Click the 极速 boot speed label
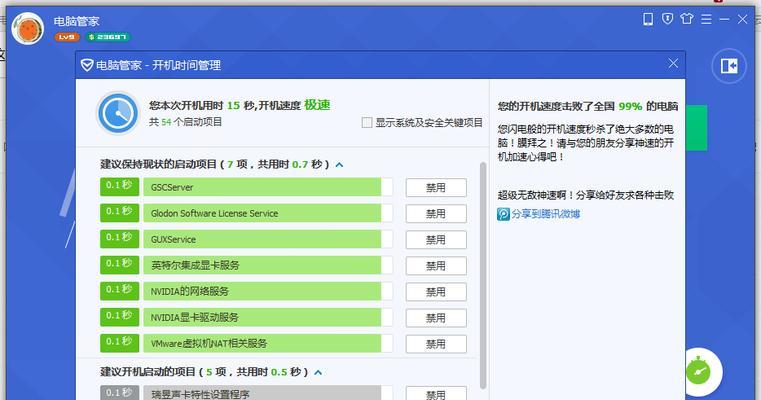Viewport: 761px width, 400px height. (x=317, y=105)
